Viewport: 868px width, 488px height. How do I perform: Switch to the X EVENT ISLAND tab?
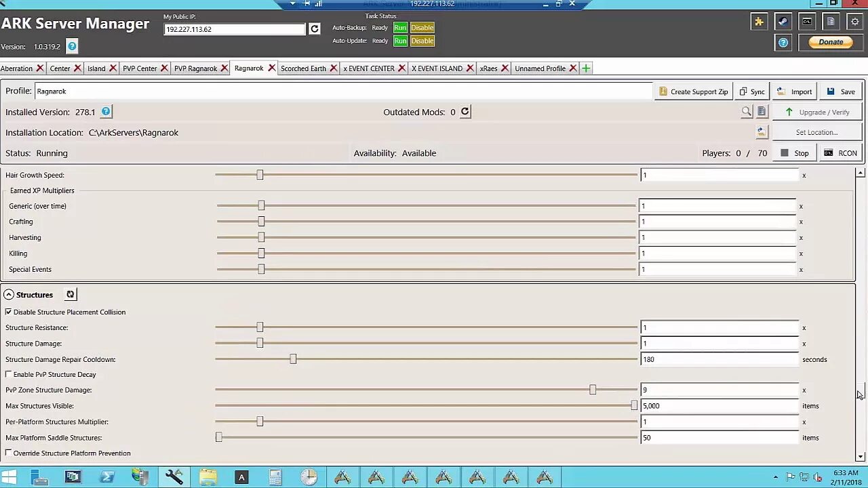[437, 68]
